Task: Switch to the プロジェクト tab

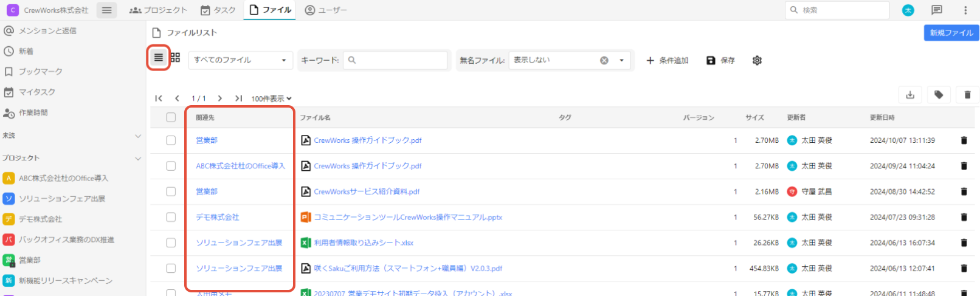Action: click(x=158, y=10)
